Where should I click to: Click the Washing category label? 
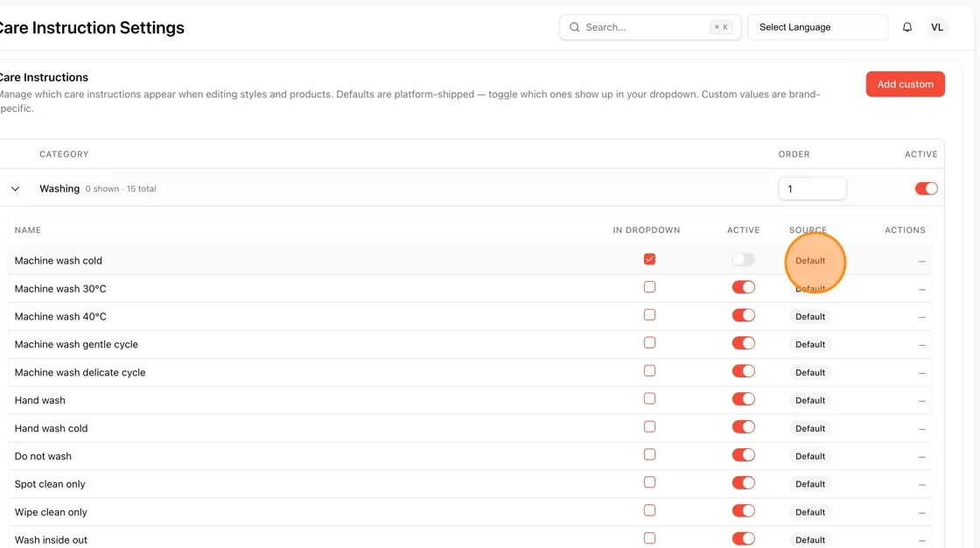(x=59, y=188)
